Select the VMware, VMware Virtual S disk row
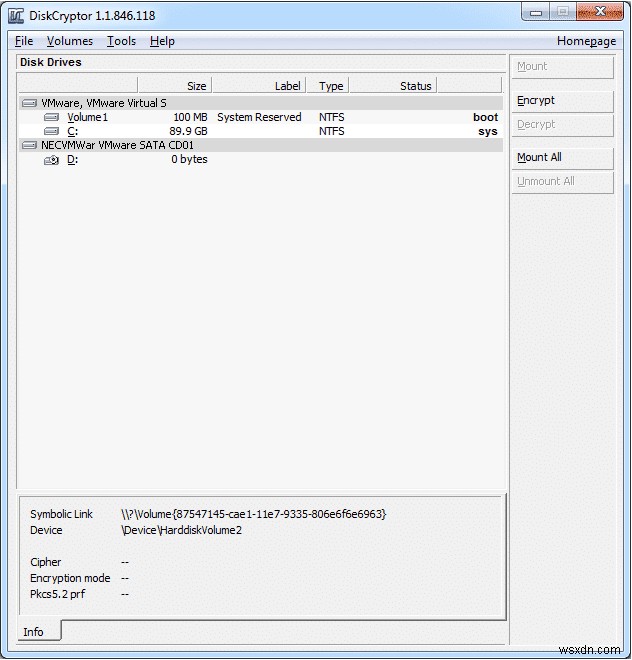 tap(261, 103)
